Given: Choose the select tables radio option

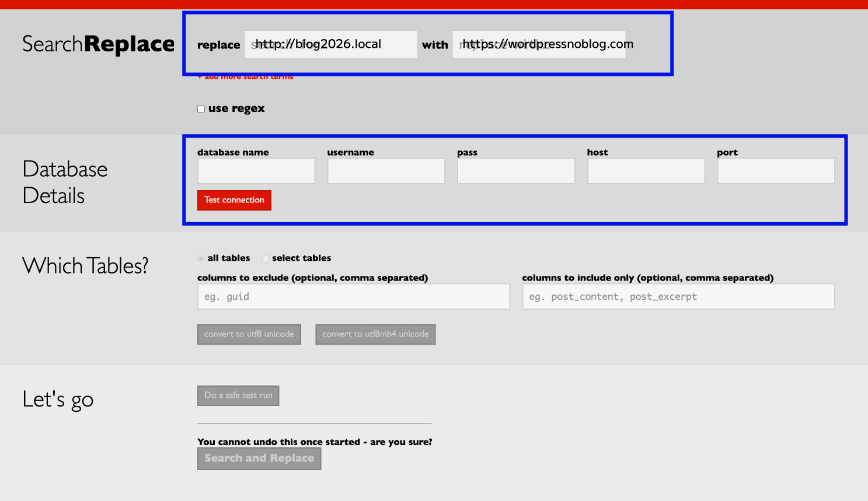Looking at the screenshot, I should [266, 258].
